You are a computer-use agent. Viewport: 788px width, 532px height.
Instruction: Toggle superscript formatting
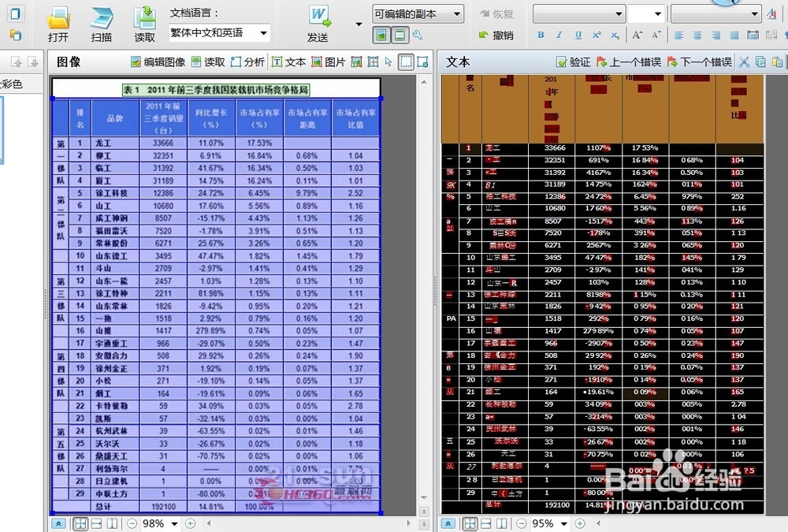pyautogui.click(x=597, y=35)
